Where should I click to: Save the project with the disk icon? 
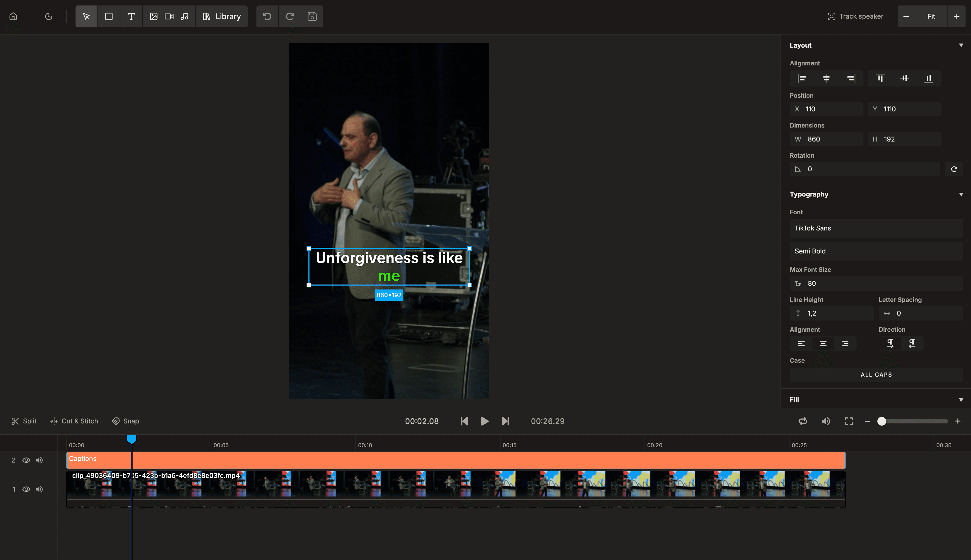pyautogui.click(x=312, y=16)
